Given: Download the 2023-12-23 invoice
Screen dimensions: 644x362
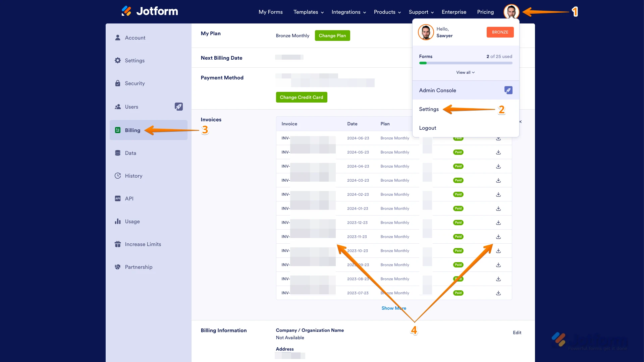Looking at the screenshot, I should click(498, 223).
